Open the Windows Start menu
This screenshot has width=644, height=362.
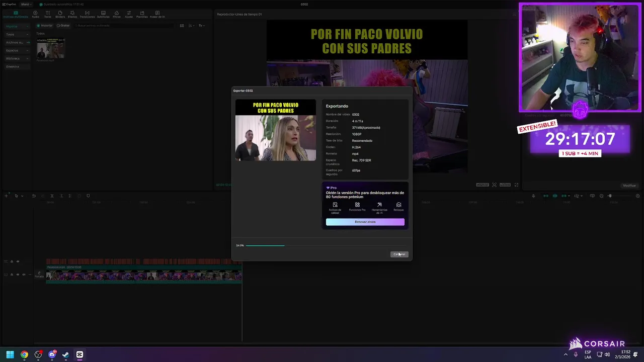10,354
